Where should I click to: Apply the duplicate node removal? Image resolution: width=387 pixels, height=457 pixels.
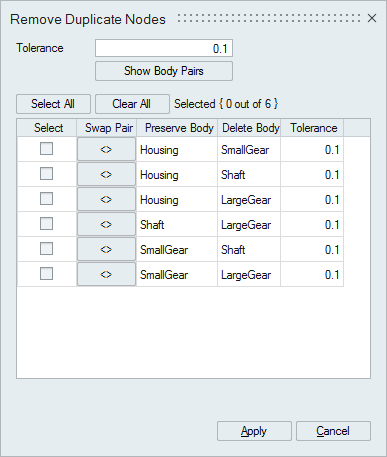pyautogui.click(x=254, y=431)
